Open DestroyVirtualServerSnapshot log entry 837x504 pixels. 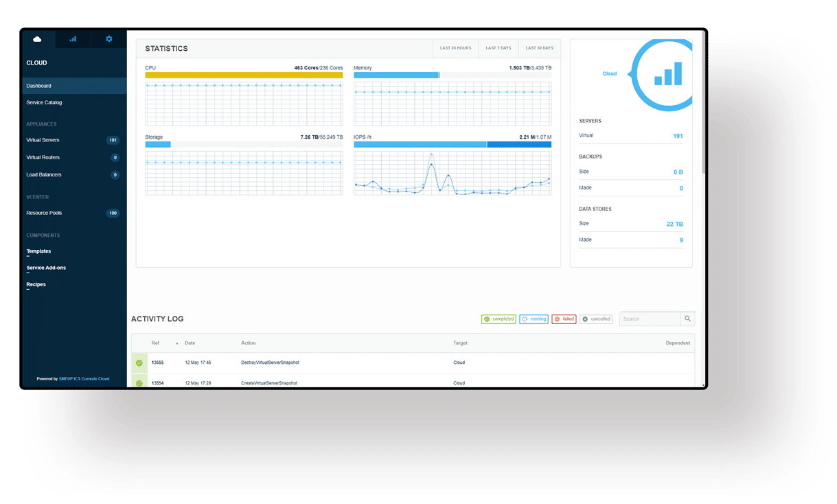[270, 363]
